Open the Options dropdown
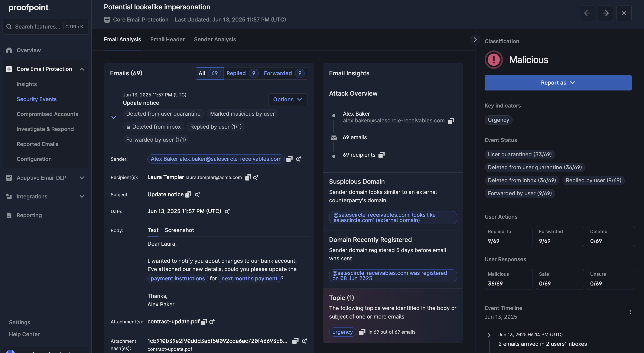644x353 pixels. tap(287, 99)
